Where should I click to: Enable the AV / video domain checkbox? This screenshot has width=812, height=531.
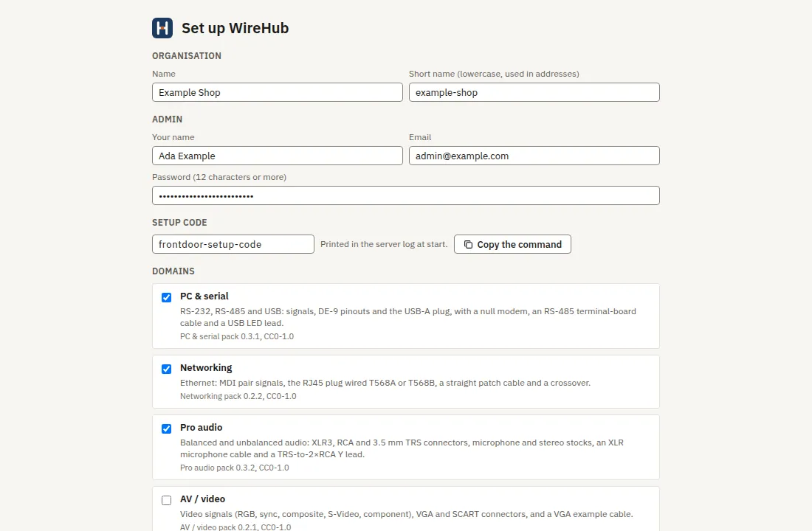[x=166, y=501]
